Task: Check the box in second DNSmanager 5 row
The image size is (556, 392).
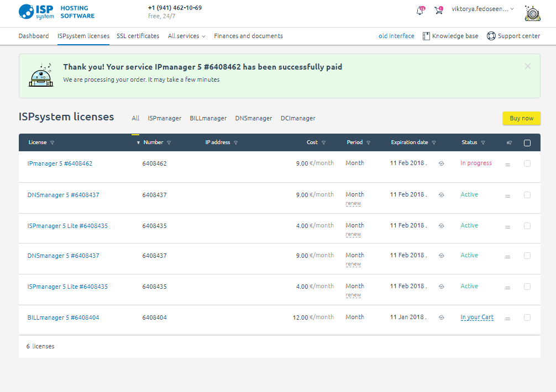Action: 527,255
